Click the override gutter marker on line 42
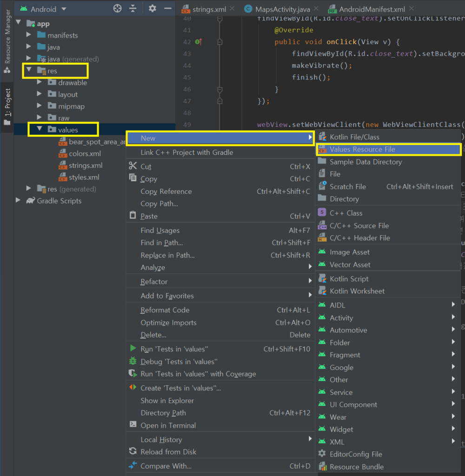Screen dimensions: 465x476 (x=199, y=42)
